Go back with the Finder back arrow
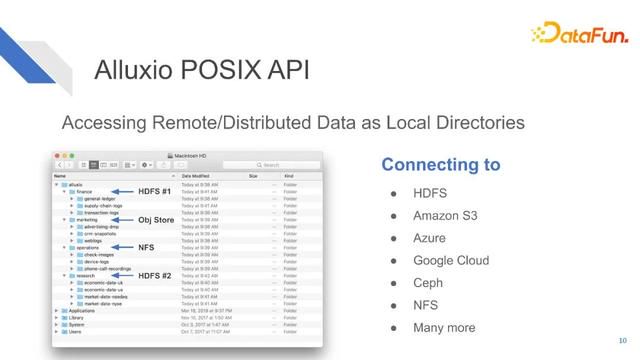 coord(60,165)
